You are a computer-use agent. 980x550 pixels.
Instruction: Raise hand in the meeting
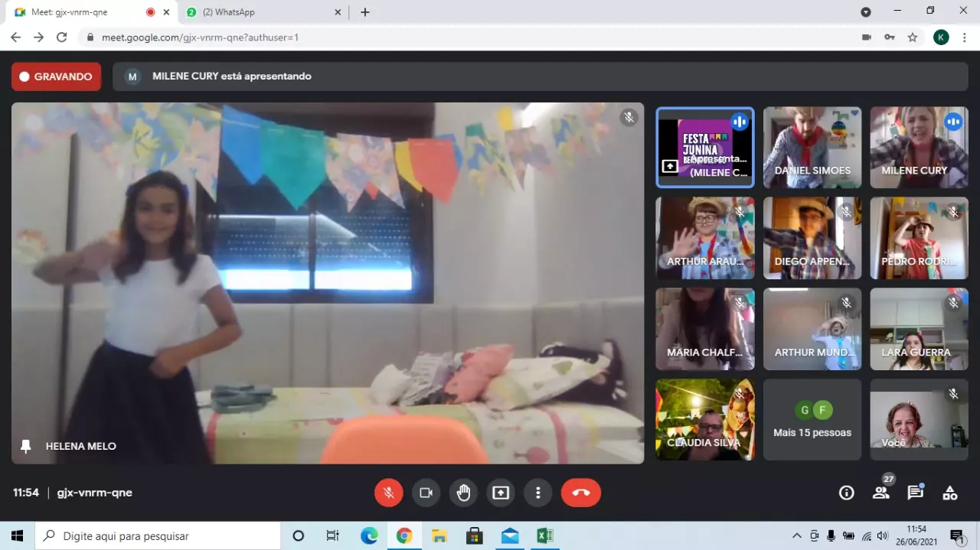pyautogui.click(x=463, y=493)
